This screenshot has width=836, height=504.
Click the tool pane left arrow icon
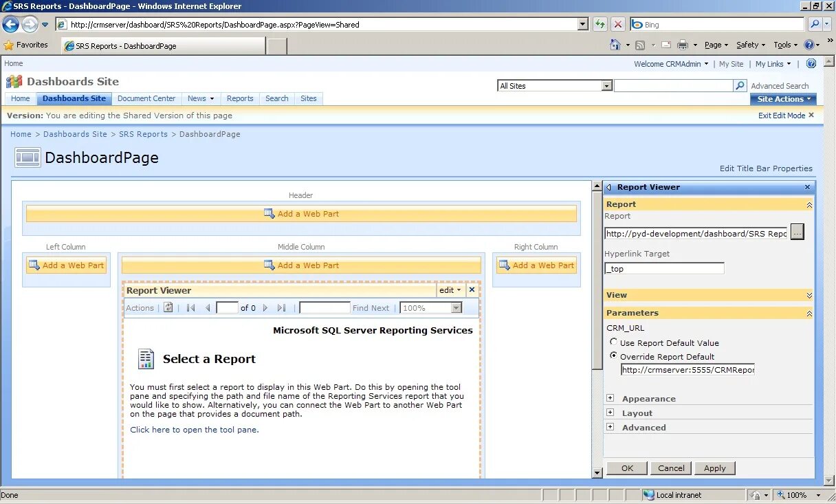609,187
